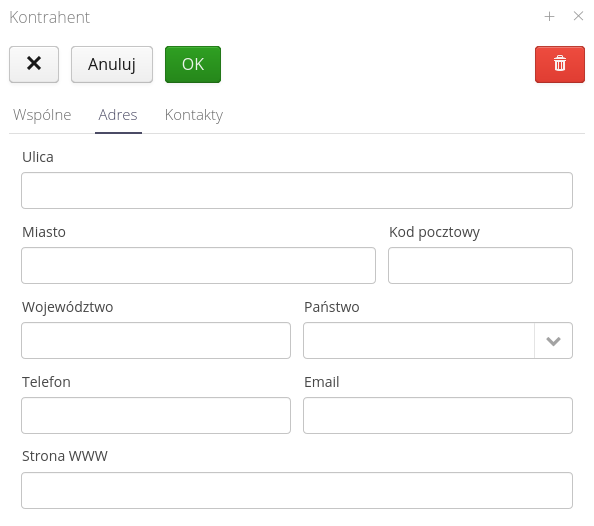Click into the Miasto text field

198,265
